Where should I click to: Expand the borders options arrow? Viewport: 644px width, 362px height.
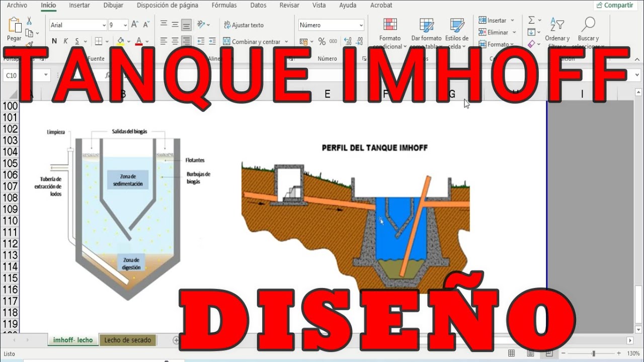(107, 41)
